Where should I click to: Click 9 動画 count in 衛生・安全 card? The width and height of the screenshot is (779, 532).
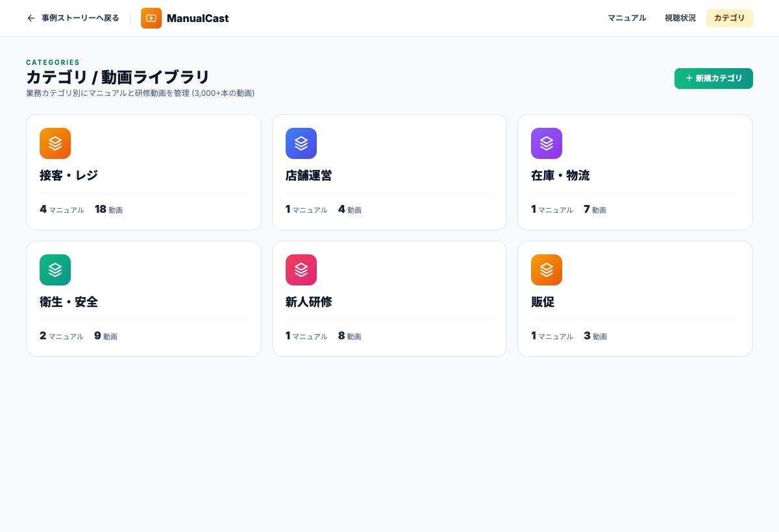(x=106, y=336)
